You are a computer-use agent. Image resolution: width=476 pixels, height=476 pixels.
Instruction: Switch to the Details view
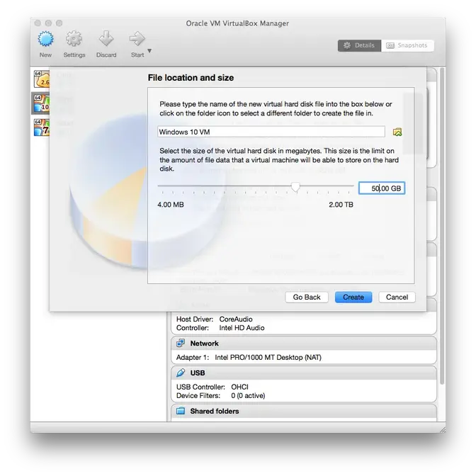point(359,45)
